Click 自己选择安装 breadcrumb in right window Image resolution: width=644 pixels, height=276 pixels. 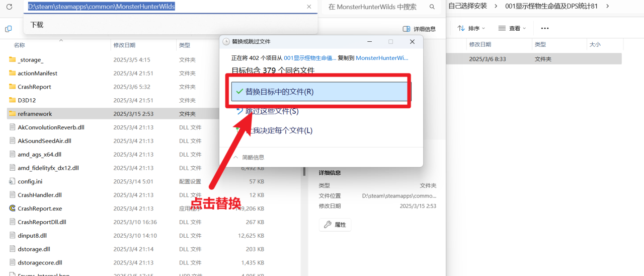click(x=467, y=6)
